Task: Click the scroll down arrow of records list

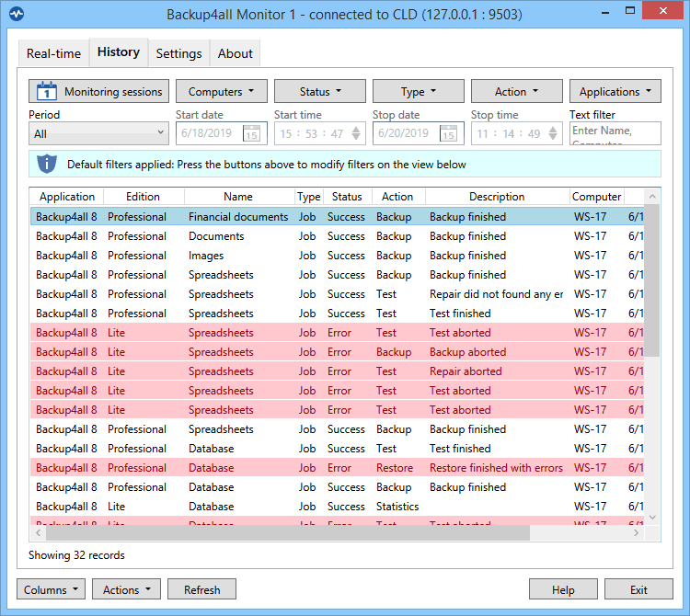Action: 652,518
